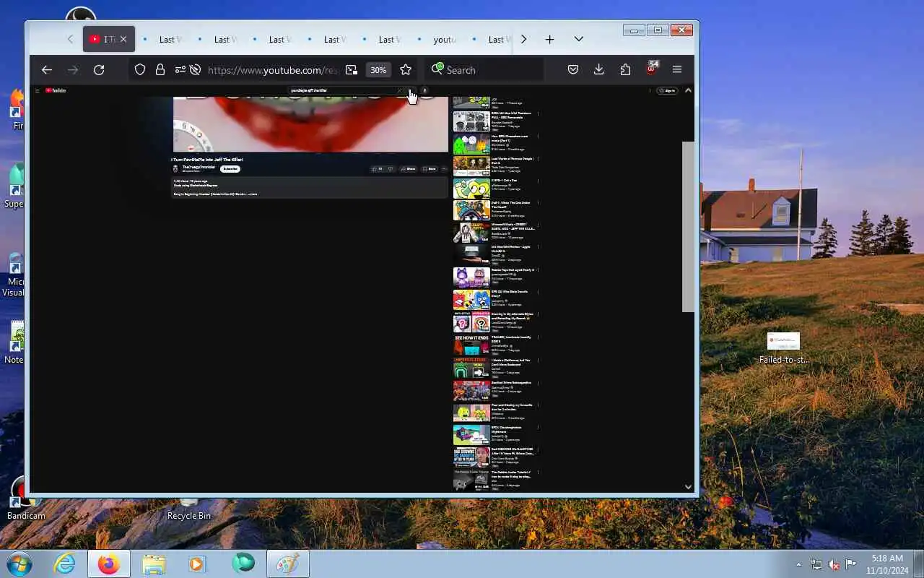Image resolution: width=924 pixels, height=578 pixels.
Task: Click the red extension icon with 54 badge
Action: pyautogui.click(x=651, y=69)
